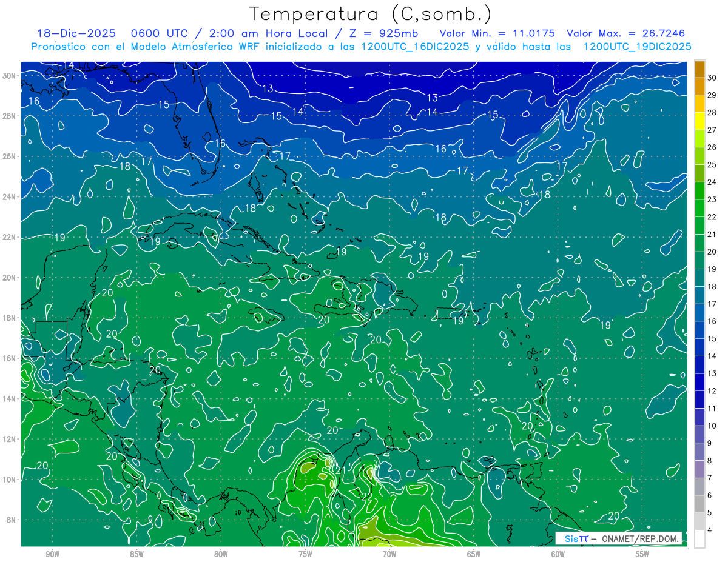
Task: Click the '22' contour label near 71W
Action: (366, 496)
